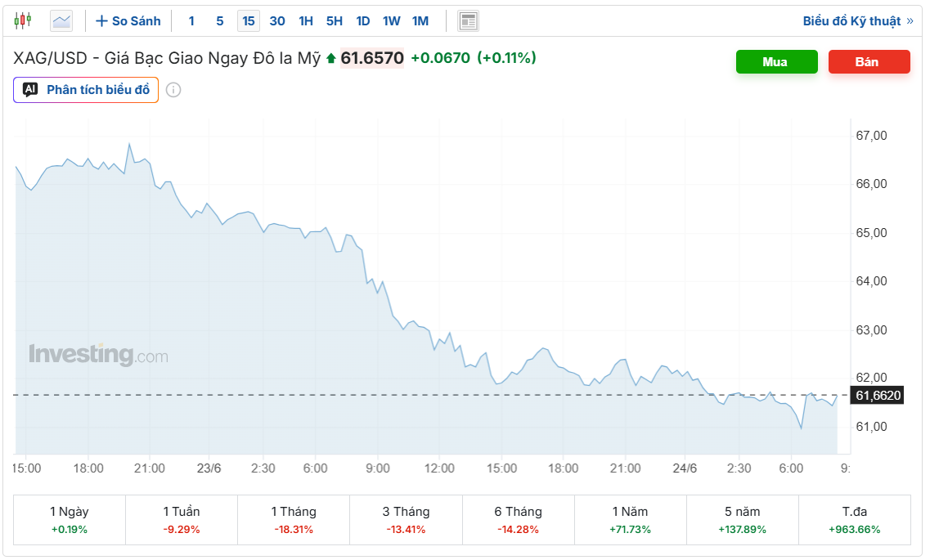Click the 12:00 time axis label
This screenshot has width=930, height=560.
pos(439,468)
